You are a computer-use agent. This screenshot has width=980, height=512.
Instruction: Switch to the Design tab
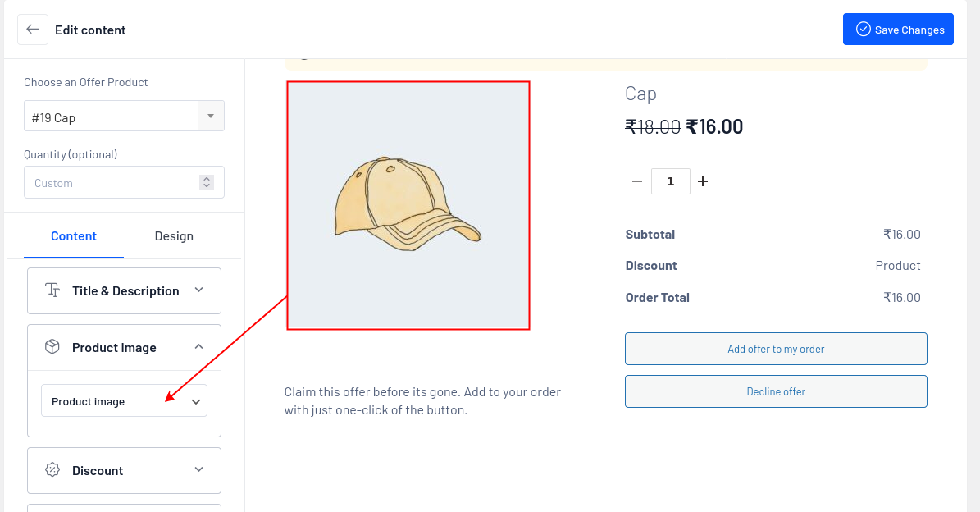click(174, 236)
